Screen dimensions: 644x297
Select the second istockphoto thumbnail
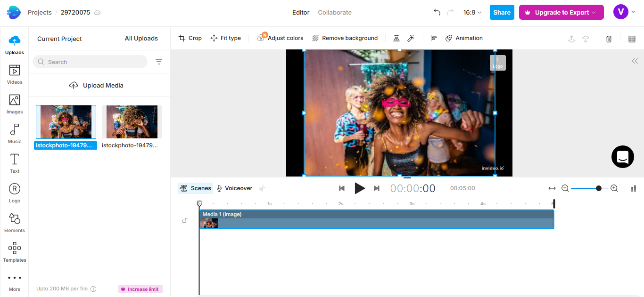(132, 121)
